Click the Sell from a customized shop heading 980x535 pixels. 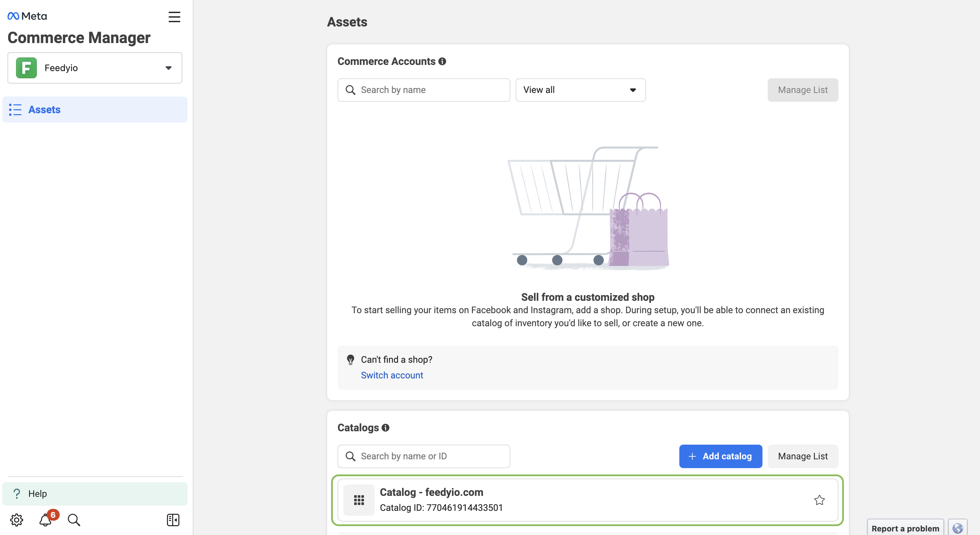click(588, 297)
